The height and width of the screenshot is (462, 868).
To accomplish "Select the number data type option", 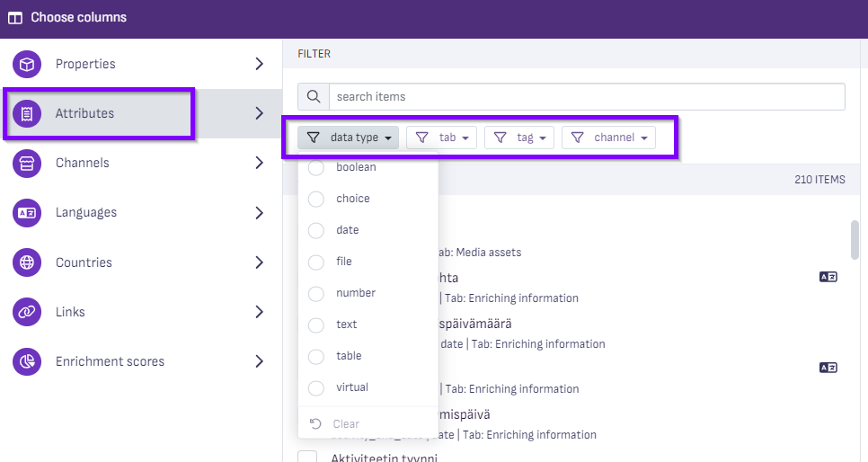I will pos(316,294).
